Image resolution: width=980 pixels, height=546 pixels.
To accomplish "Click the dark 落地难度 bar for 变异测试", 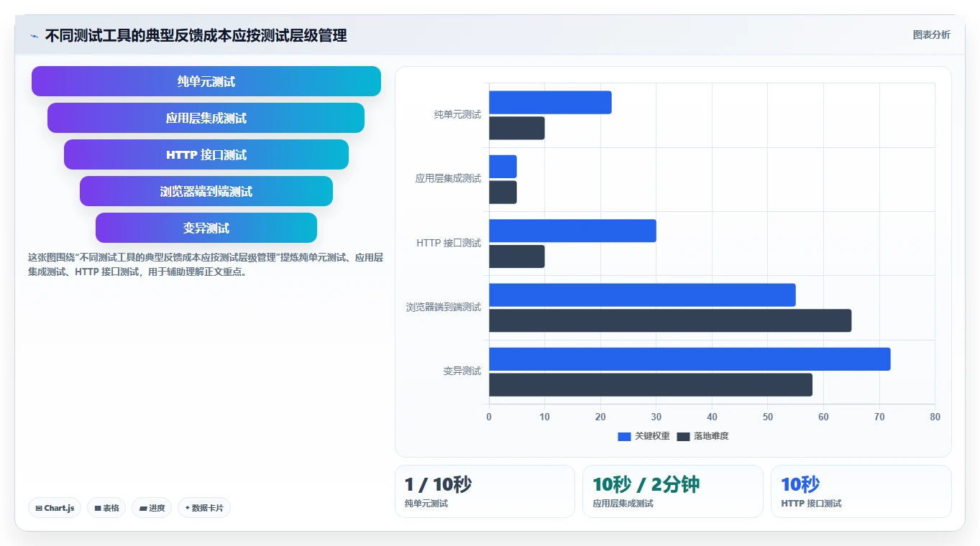I will pyautogui.click(x=651, y=385).
